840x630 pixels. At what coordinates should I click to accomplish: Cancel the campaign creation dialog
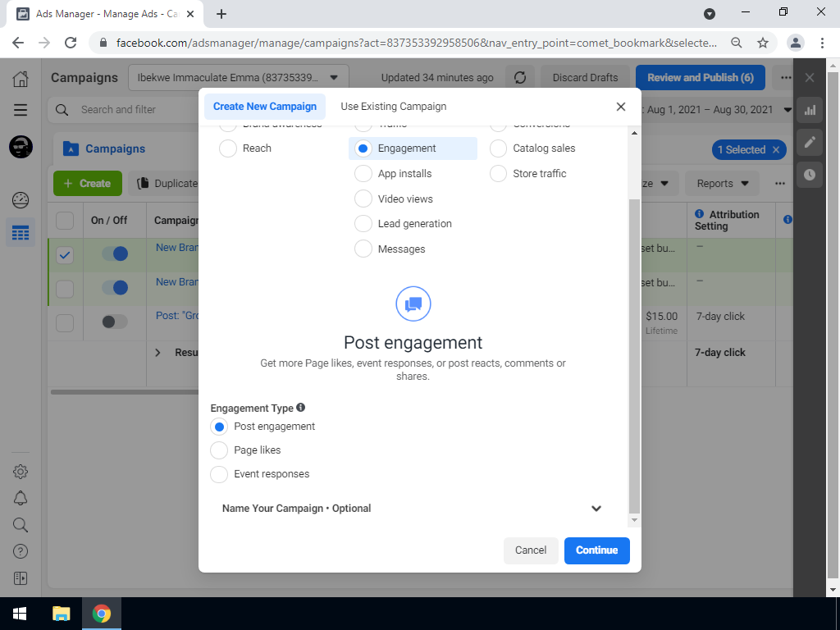coord(531,550)
